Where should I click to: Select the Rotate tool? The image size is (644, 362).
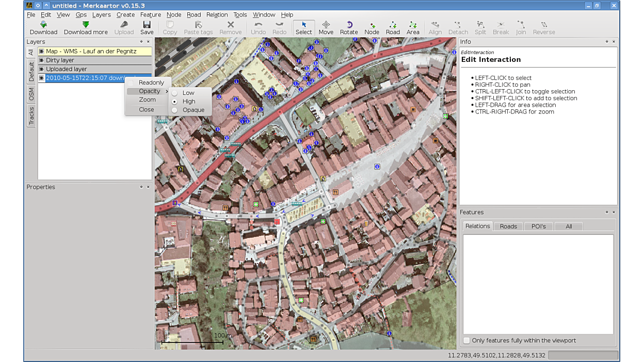tap(349, 28)
